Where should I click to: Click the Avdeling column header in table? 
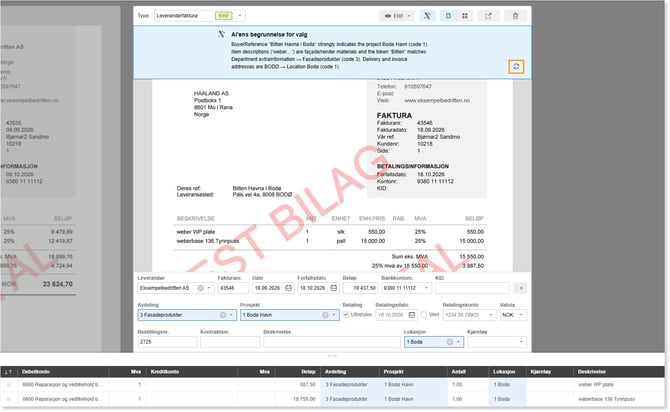(x=335, y=372)
